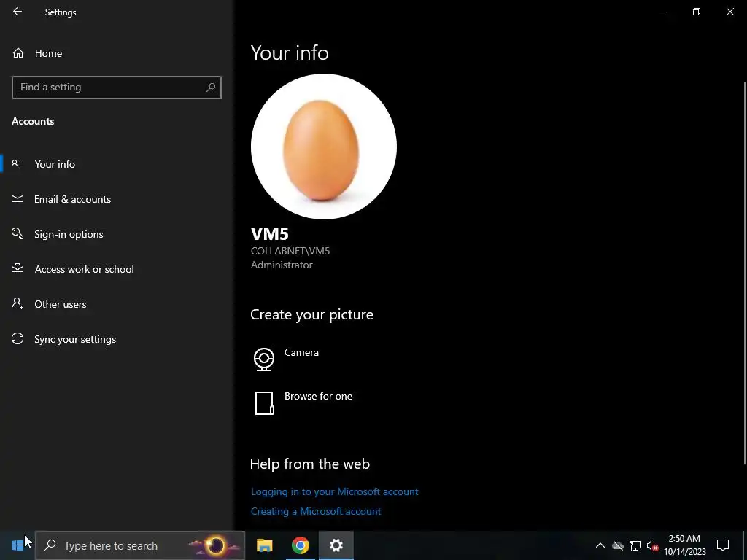Screen dimensions: 747x560
Task: Open Creating a Microsoft account link
Action: pyautogui.click(x=316, y=511)
